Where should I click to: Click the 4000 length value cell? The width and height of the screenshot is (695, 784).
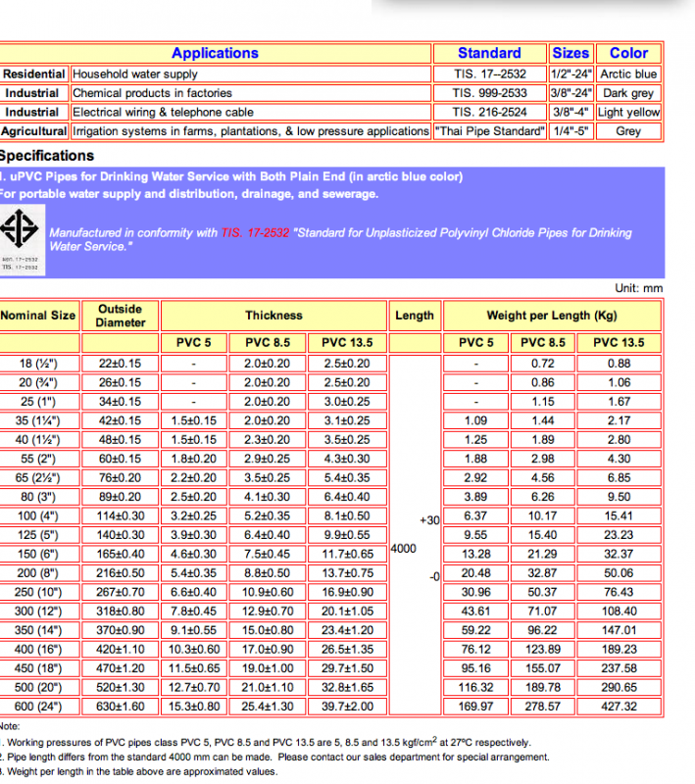click(x=415, y=535)
